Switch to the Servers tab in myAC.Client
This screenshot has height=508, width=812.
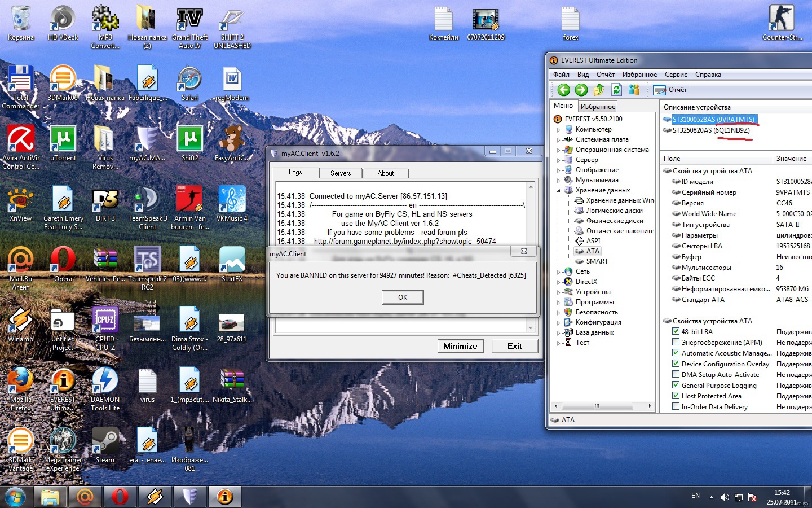coord(341,173)
